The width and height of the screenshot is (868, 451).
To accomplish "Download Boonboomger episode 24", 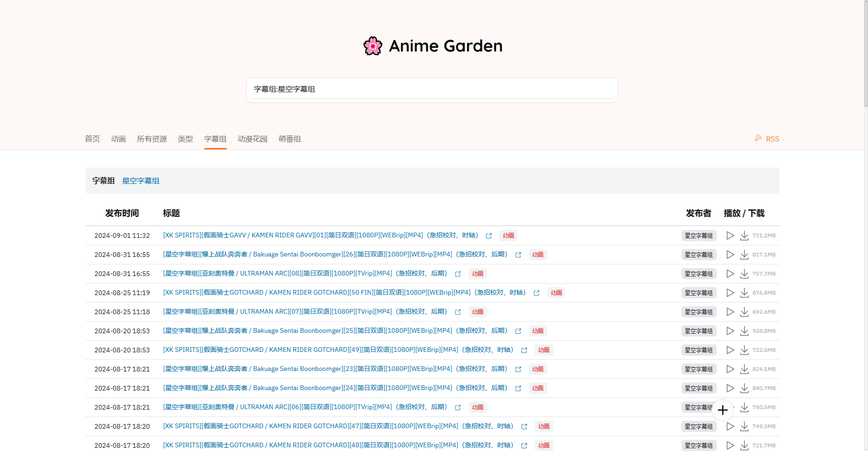I will point(745,388).
